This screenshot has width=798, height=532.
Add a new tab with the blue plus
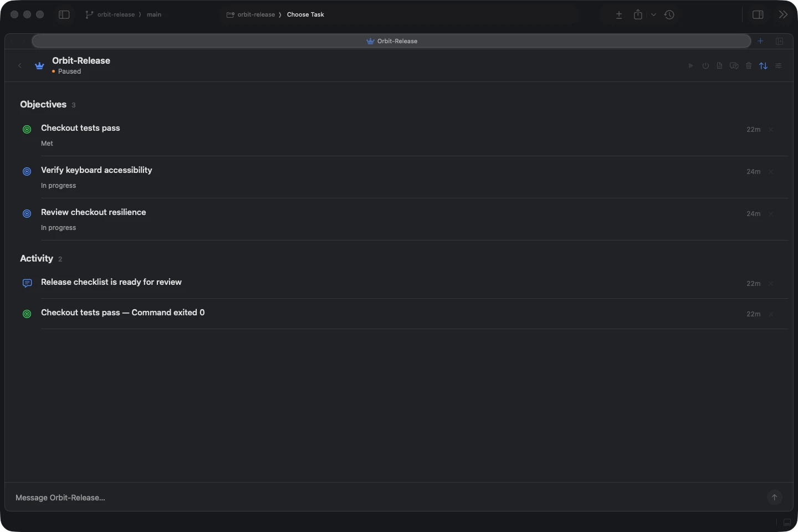point(761,41)
